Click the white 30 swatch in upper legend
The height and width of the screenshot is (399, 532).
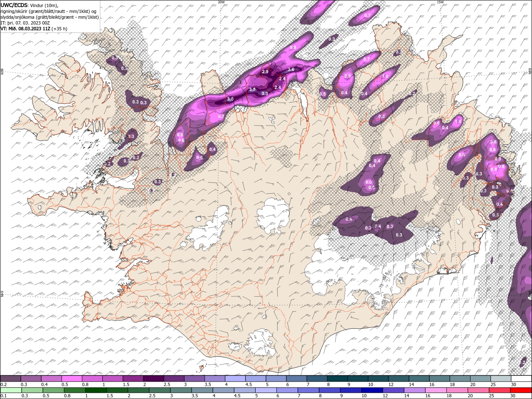(x=521, y=379)
